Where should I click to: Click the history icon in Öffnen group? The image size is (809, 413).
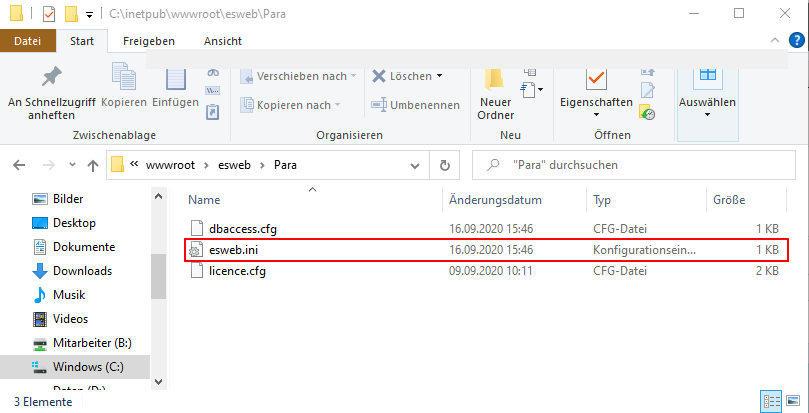coord(647,112)
